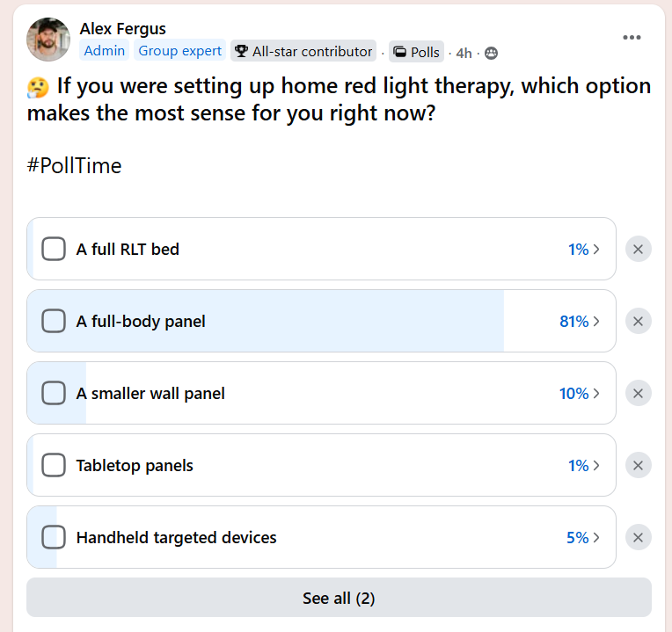Remove the 'A full RLT bed' option

click(638, 250)
